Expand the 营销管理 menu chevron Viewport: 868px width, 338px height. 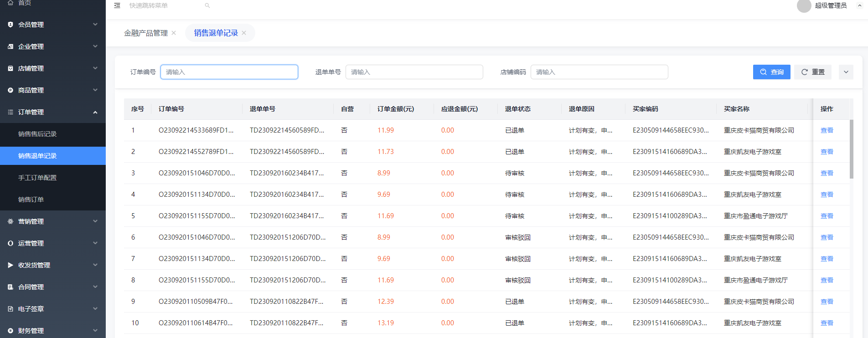click(95, 221)
